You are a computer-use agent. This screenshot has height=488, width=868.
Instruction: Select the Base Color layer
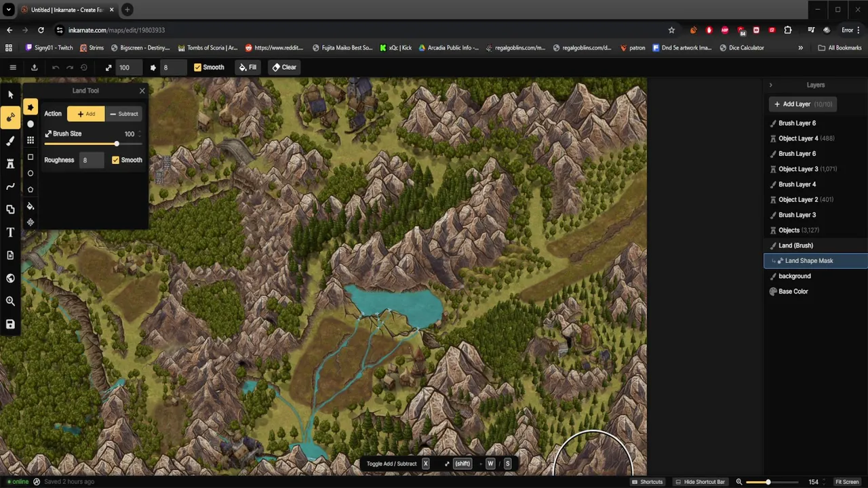pos(816,291)
